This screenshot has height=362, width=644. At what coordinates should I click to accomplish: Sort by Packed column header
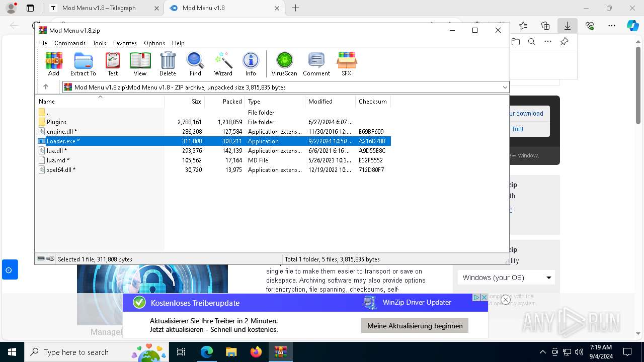[x=225, y=101]
